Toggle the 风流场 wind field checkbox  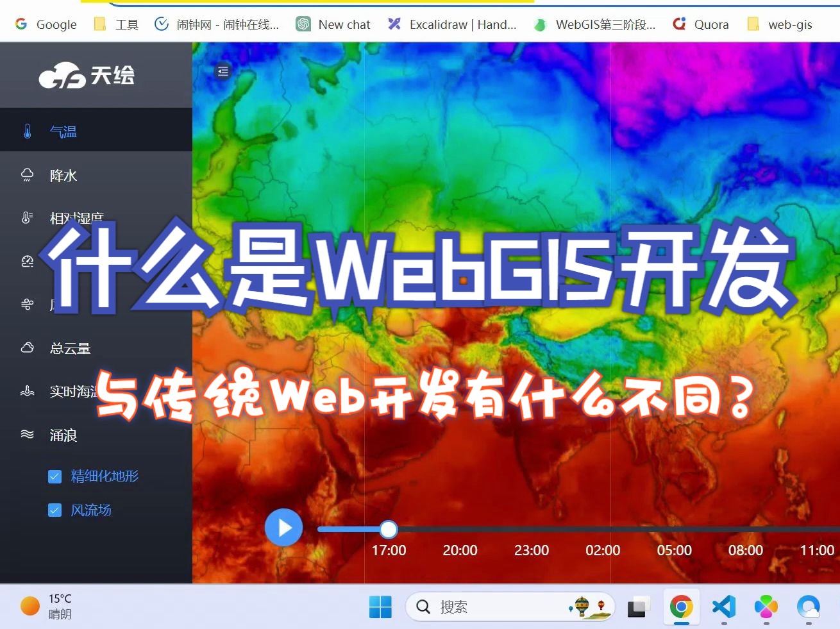point(55,510)
